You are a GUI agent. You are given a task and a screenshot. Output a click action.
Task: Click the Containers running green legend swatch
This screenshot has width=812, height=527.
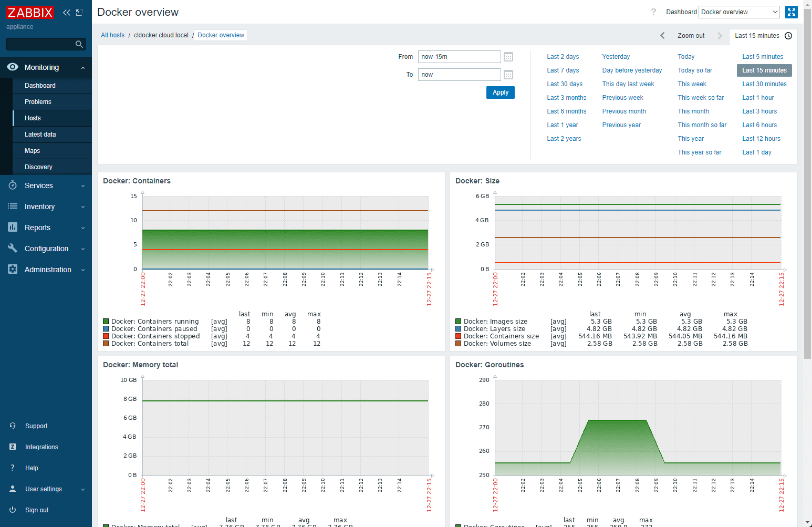tap(106, 322)
